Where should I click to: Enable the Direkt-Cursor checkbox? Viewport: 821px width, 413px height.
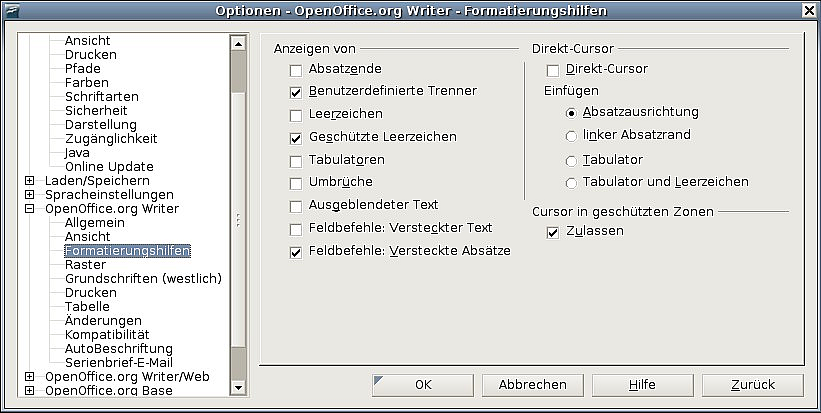point(553,70)
